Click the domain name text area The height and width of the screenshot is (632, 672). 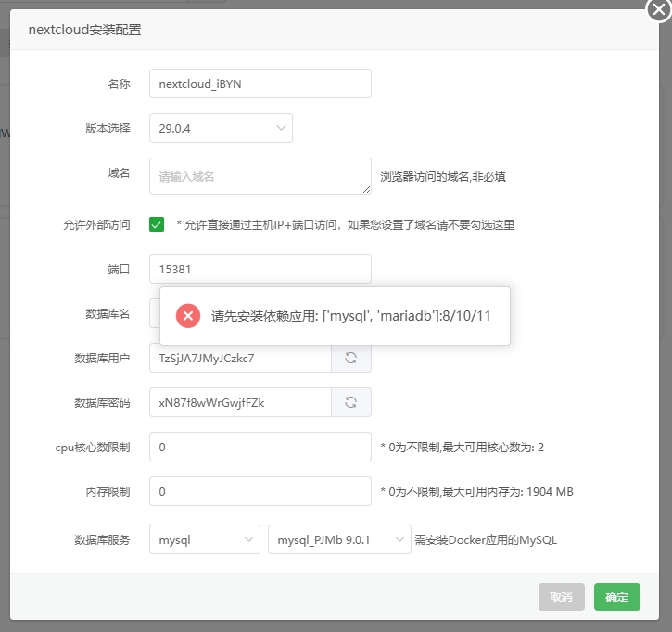(260, 176)
